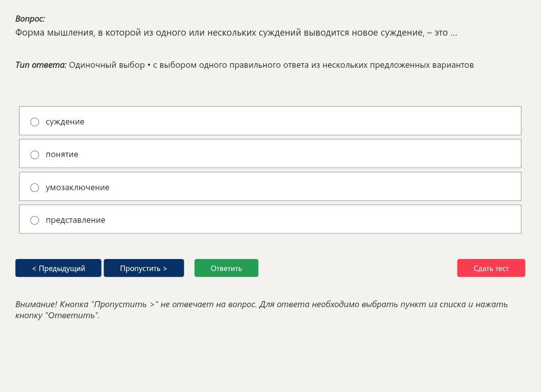Image resolution: width=541 pixels, height=392 pixels.
Task: Click the answer text умозаключение
Action: [x=77, y=187]
